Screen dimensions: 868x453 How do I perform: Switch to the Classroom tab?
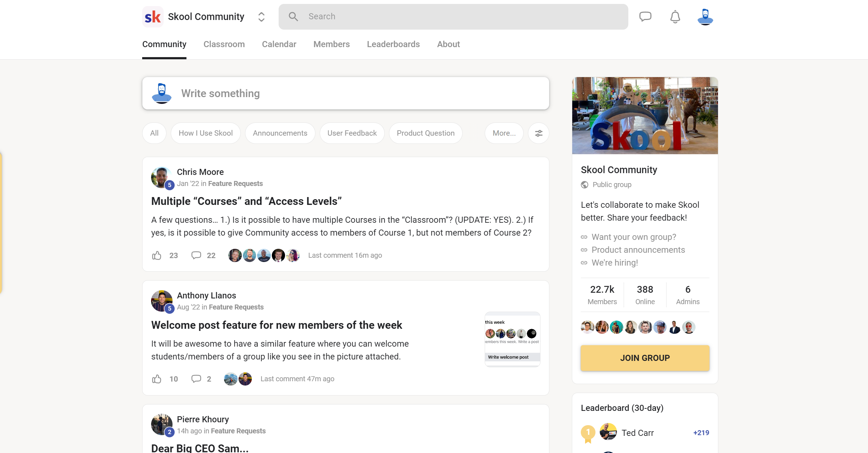tap(224, 44)
